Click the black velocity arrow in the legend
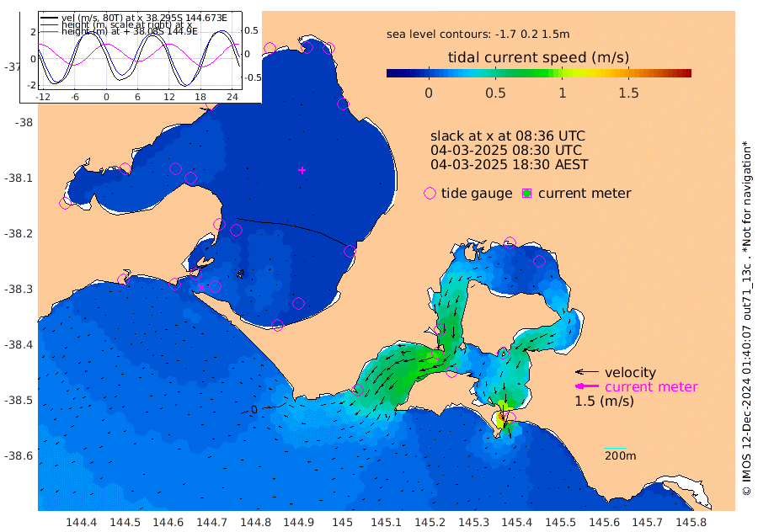This screenshot has width=758, height=532. tap(586, 372)
